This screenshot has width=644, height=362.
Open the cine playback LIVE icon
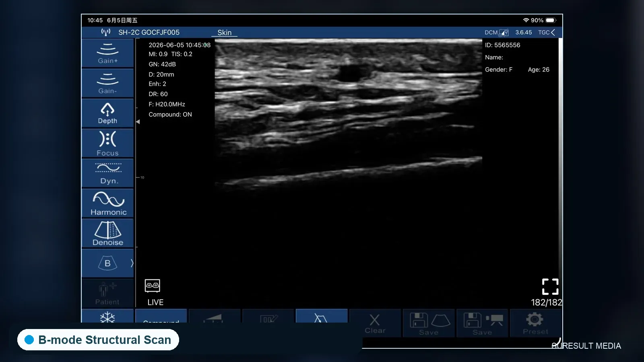click(x=153, y=286)
